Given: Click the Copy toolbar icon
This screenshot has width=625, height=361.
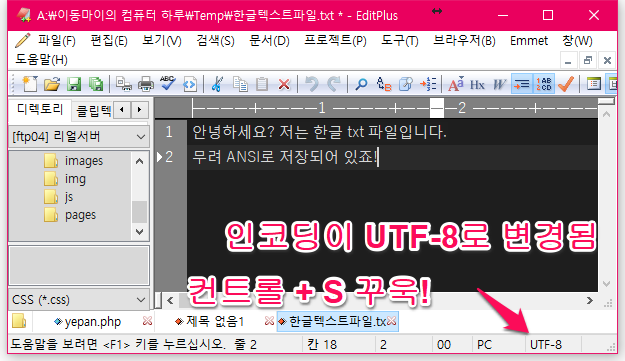Looking at the screenshot, I should [240, 84].
